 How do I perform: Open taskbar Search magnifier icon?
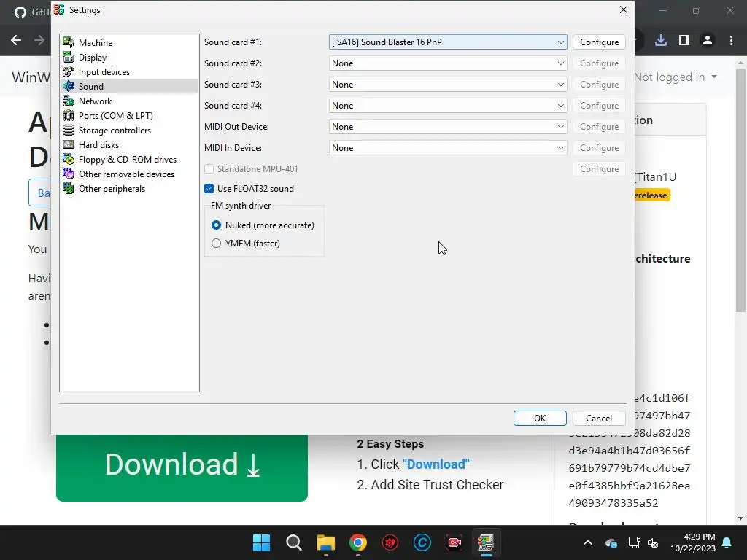293,542
